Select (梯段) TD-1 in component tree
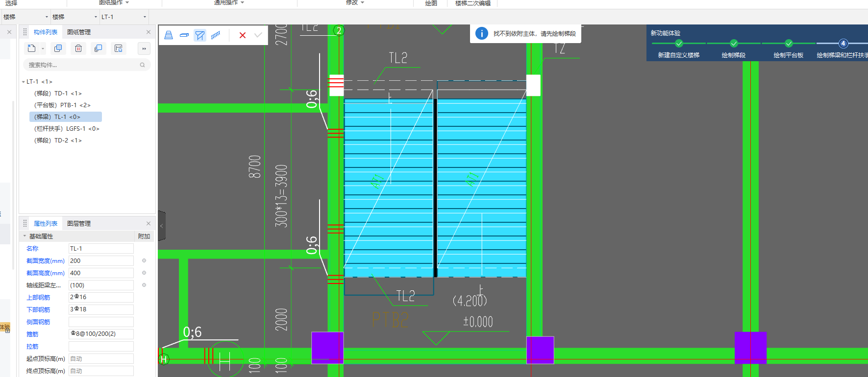The image size is (868, 377). point(58,93)
